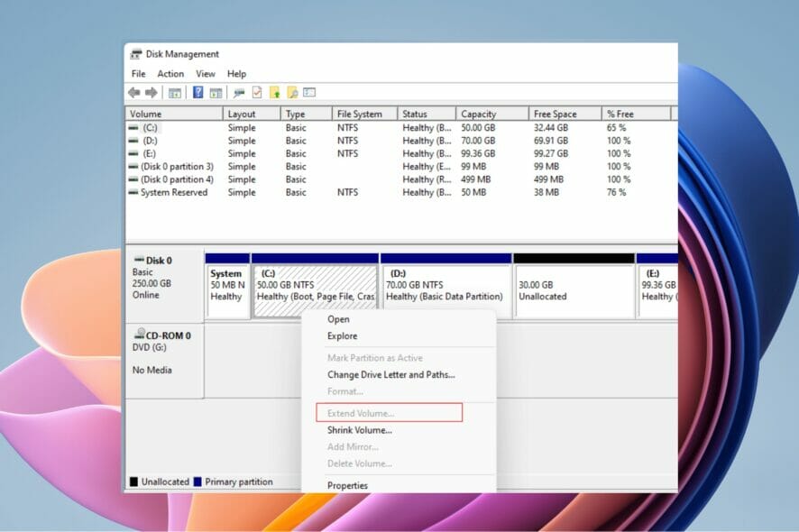Click the Back arrow toolbar icon
This screenshot has height=532, width=799.
[134, 93]
